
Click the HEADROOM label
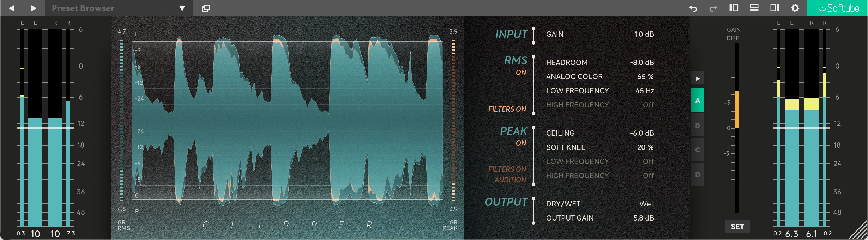coord(567,63)
